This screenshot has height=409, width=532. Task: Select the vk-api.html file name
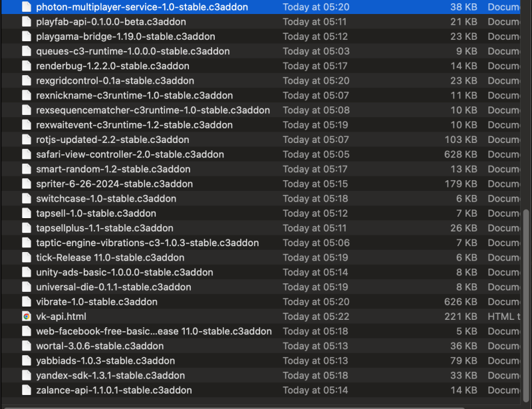61,317
